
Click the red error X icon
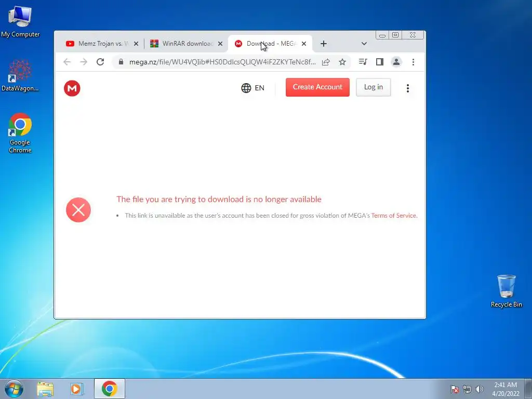78,210
